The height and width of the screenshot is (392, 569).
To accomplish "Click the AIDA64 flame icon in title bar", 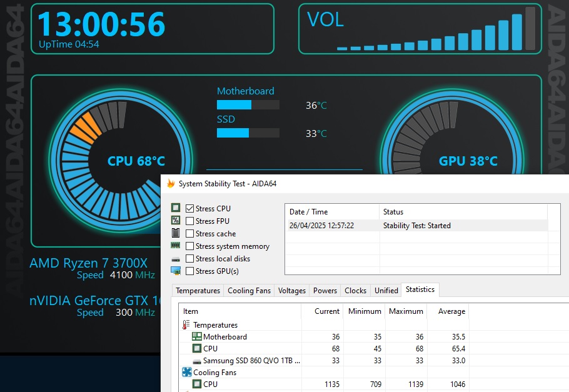I will (171, 183).
